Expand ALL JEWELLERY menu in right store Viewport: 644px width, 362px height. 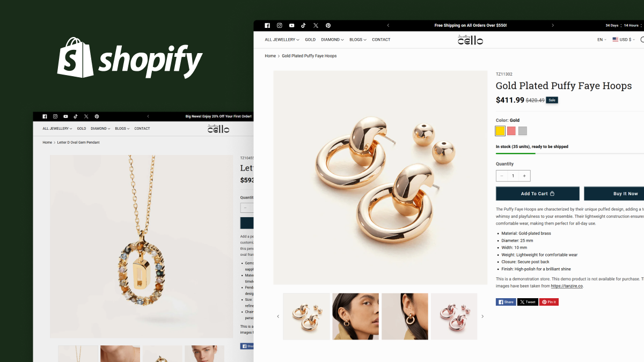[282, 40]
